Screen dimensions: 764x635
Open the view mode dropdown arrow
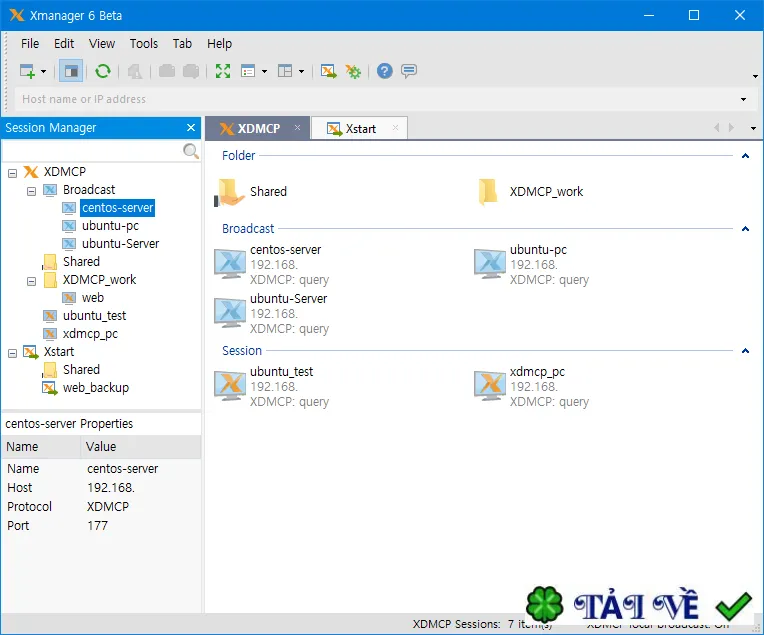pyautogui.click(x=265, y=72)
